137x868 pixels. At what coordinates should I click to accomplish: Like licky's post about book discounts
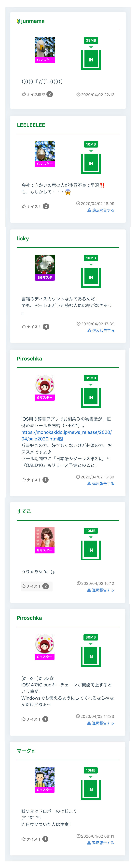(35, 326)
